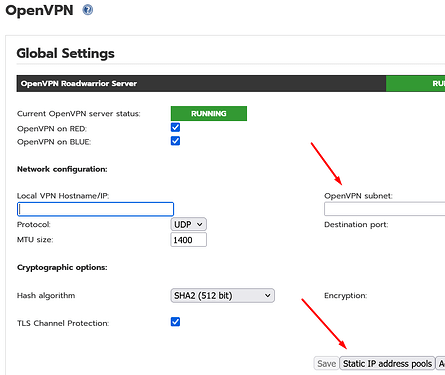Expand the Hash algorithm SHA2 dropdown
445x375 pixels.
click(x=222, y=296)
